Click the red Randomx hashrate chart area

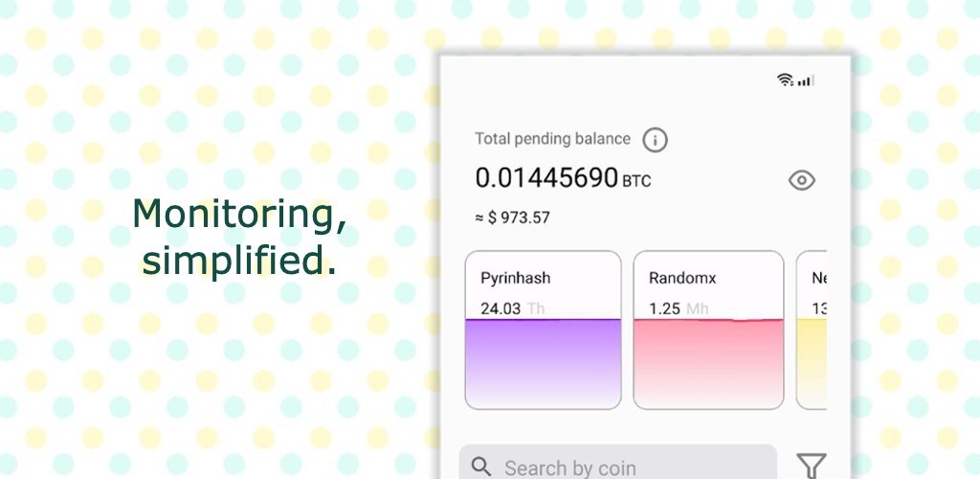[708, 364]
